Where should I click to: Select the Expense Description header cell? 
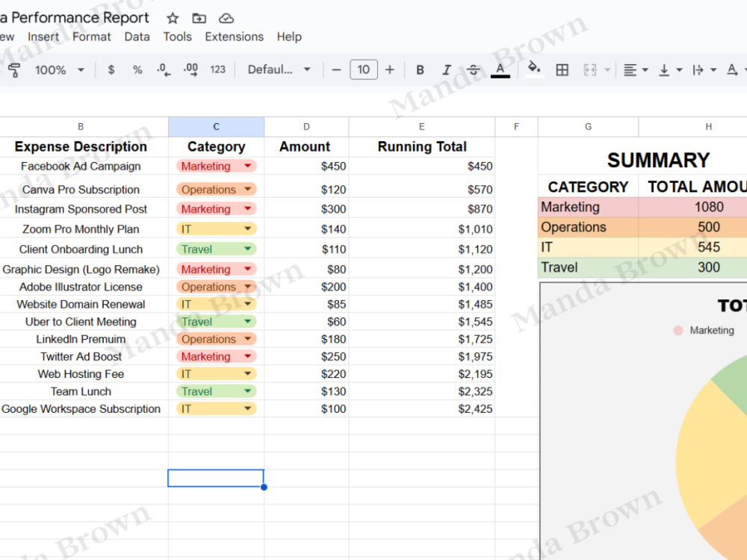coord(81,146)
